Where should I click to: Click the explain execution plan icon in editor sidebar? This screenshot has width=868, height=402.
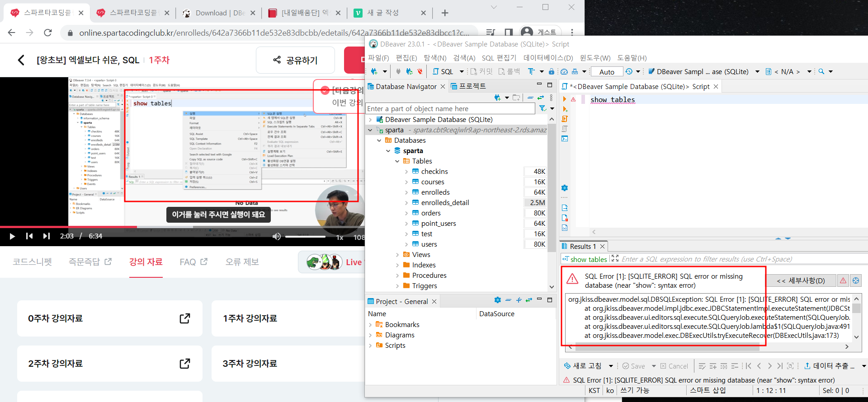(565, 129)
